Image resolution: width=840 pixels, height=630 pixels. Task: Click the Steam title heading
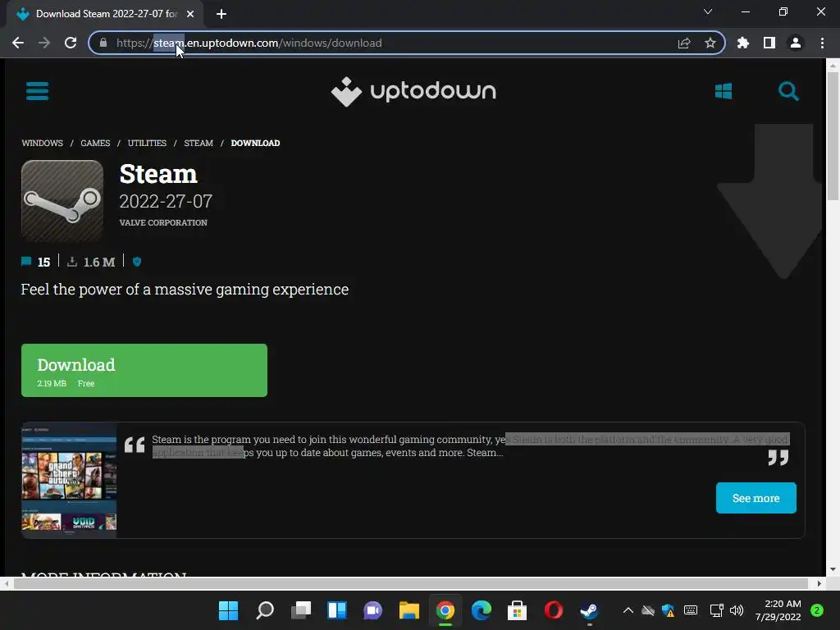(158, 174)
